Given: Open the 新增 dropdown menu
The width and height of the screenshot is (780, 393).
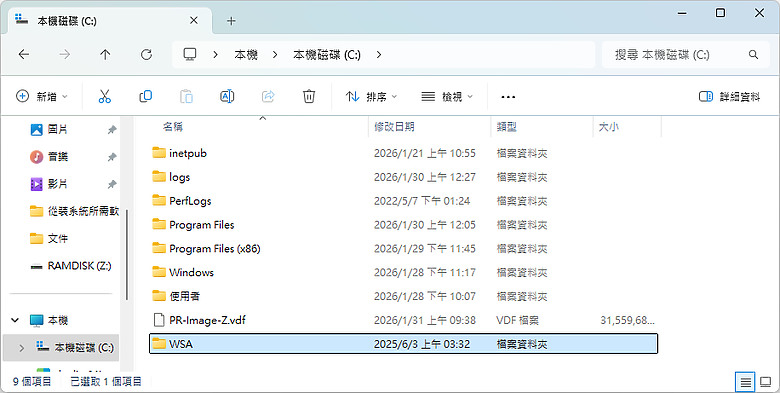Looking at the screenshot, I should (42, 97).
